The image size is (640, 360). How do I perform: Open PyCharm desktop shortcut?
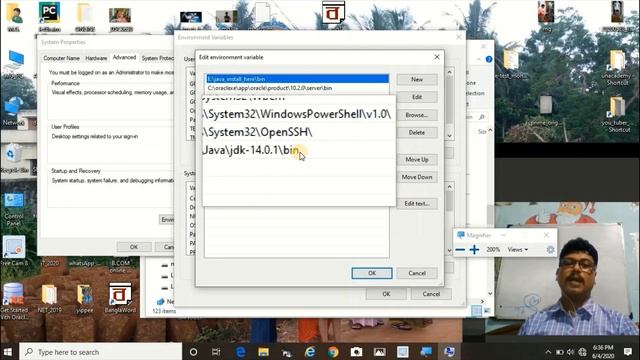49,17
